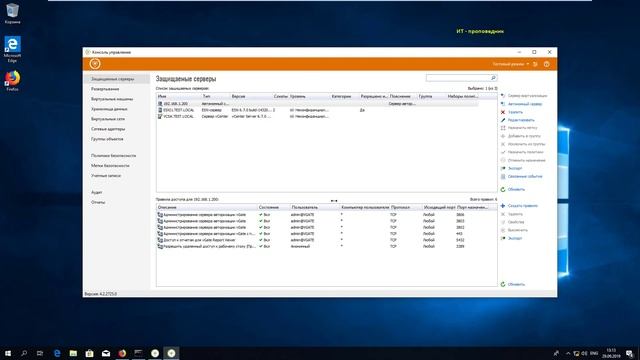The image size is (640, 360).
Task: Click red X Удалить for servers
Action: click(x=512, y=112)
